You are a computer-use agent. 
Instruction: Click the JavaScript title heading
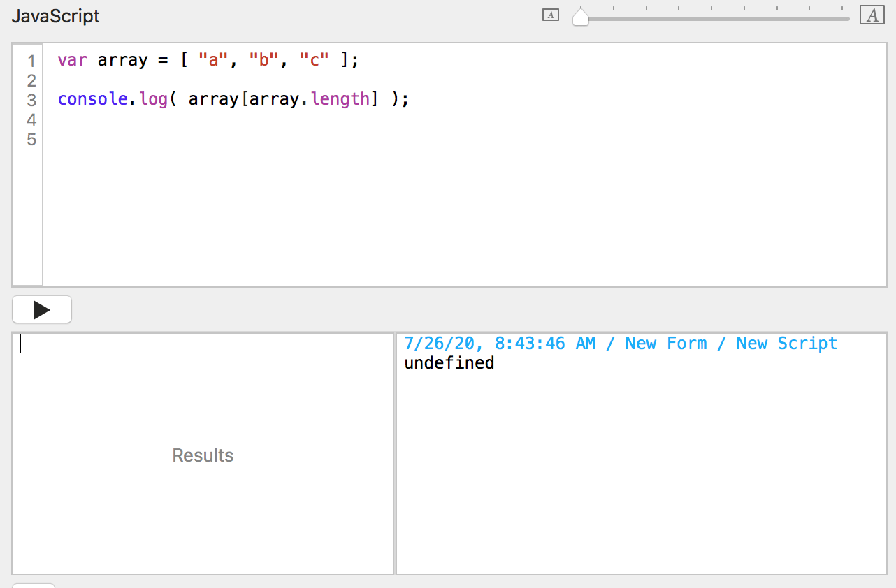[x=55, y=15]
